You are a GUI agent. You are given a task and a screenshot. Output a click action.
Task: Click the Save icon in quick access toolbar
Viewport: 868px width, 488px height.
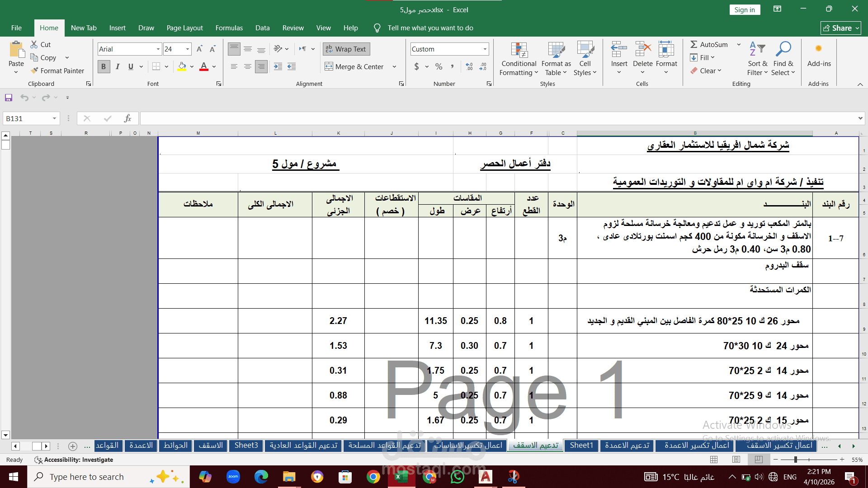click(9, 98)
